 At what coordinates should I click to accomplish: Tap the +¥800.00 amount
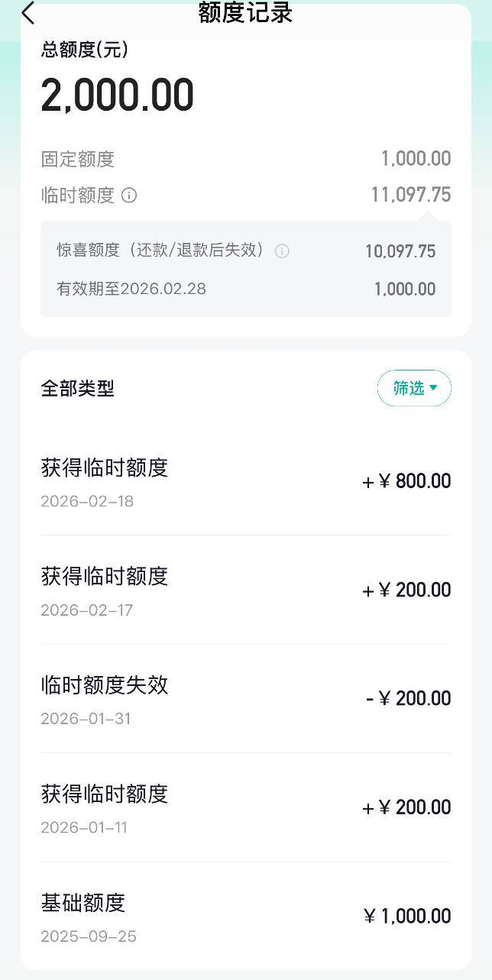[x=406, y=481]
